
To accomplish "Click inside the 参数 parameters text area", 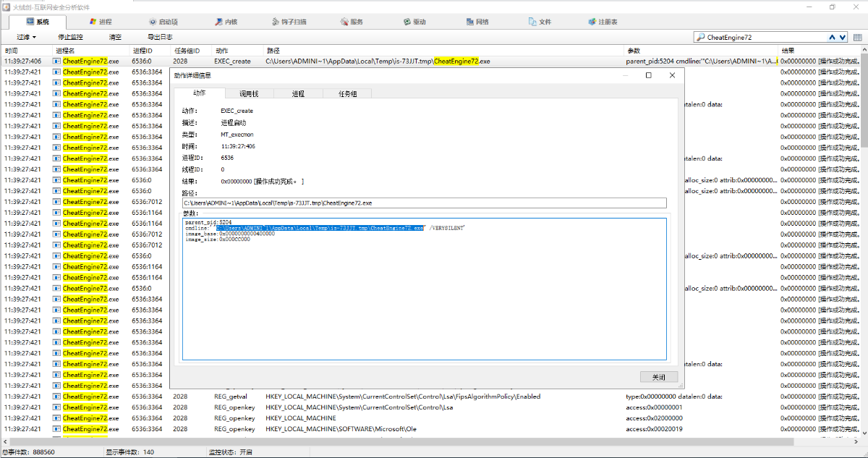I will point(424,289).
